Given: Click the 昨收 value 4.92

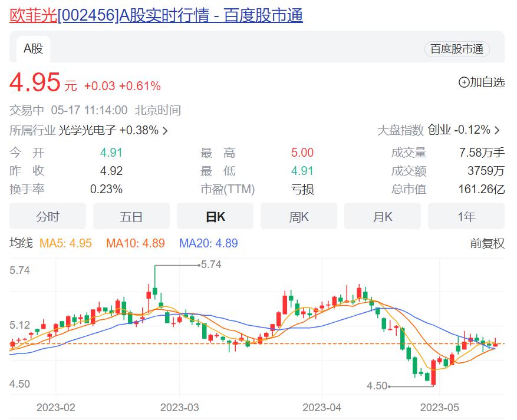Looking at the screenshot, I should pyautogui.click(x=111, y=171).
